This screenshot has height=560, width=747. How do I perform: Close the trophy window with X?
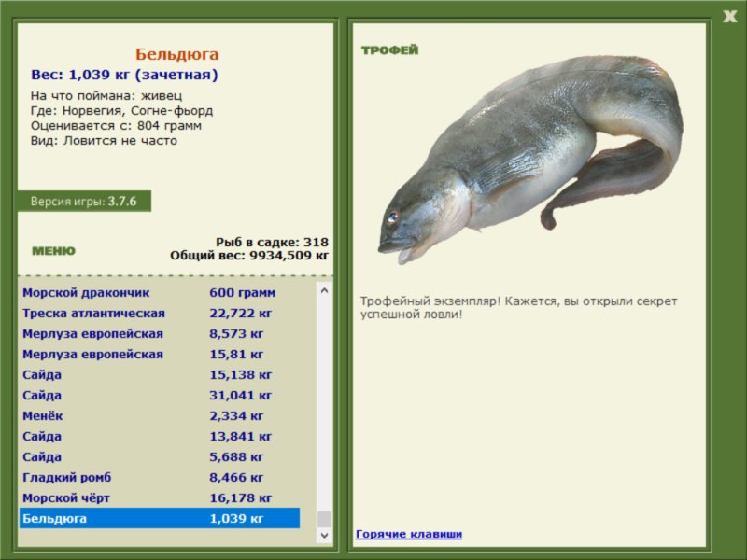point(729,17)
